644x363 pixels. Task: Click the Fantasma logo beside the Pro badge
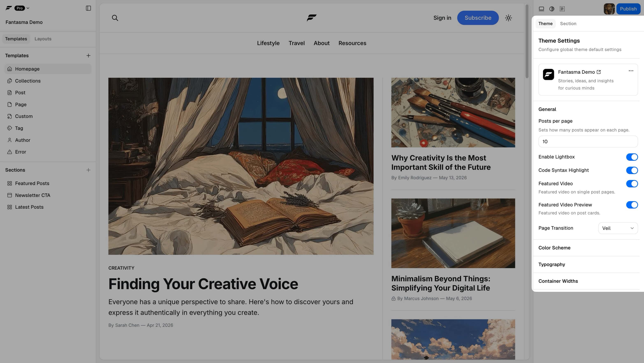point(9,8)
